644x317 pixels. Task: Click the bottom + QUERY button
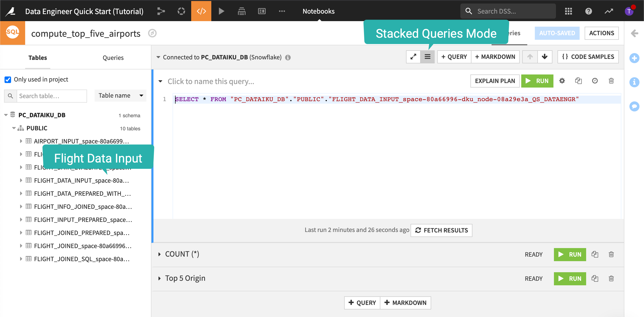[x=362, y=303]
